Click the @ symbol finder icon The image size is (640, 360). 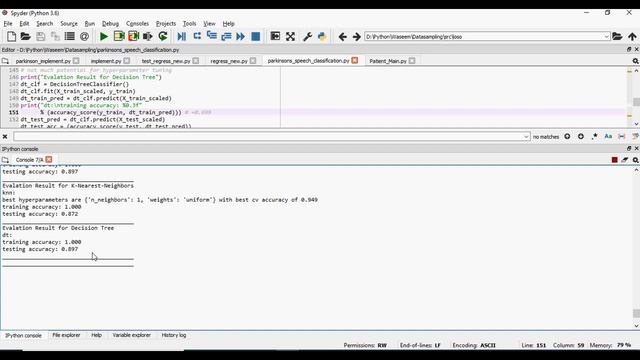84,36
